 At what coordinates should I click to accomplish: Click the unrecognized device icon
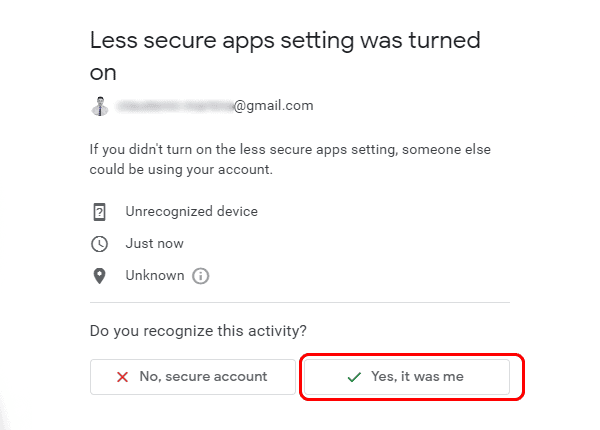tap(98, 212)
